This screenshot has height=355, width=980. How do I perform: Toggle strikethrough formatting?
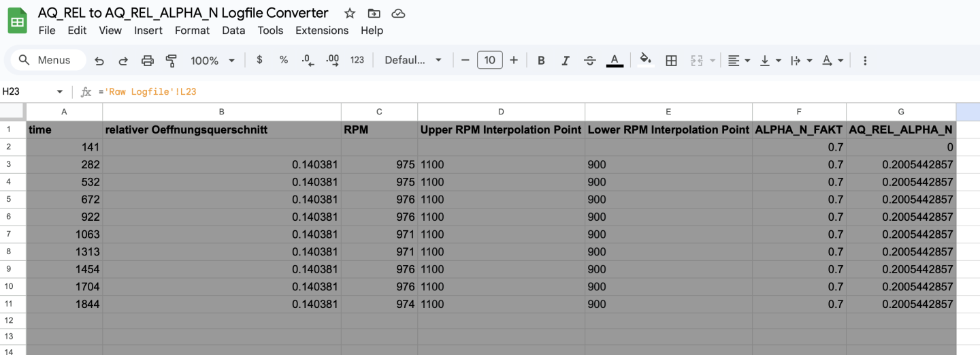click(589, 61)
